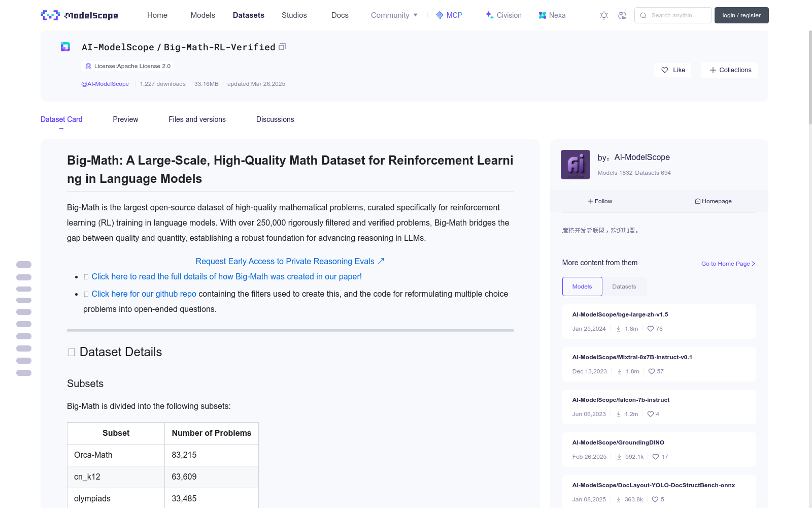
Task: Toggle the light/dark theme sun icon
Action: 604,15
